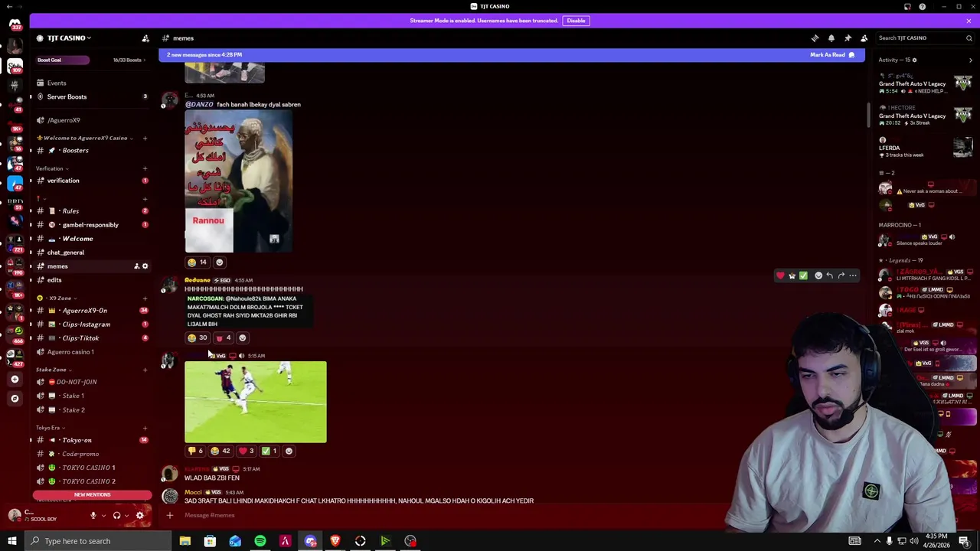980x551 pixels.
Task: Open server member invite icon beside TJT CASINO
Action: pos(145,38)
